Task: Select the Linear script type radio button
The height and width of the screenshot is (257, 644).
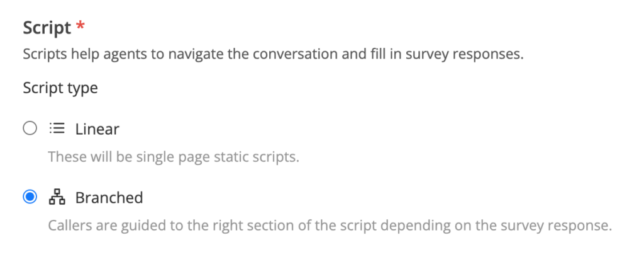Action: (x=30, y=129)
